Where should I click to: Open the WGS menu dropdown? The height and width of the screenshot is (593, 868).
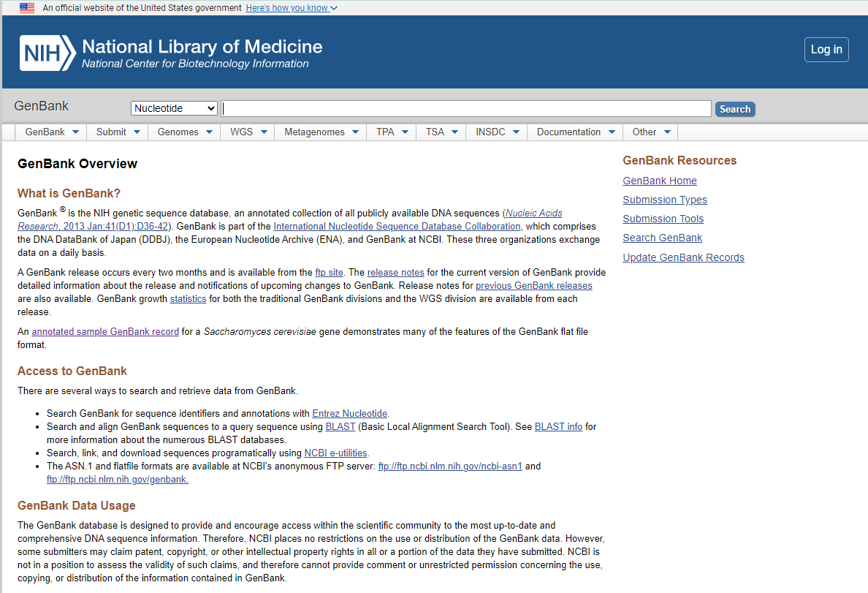pyautogui.click(x=248, y=132)
